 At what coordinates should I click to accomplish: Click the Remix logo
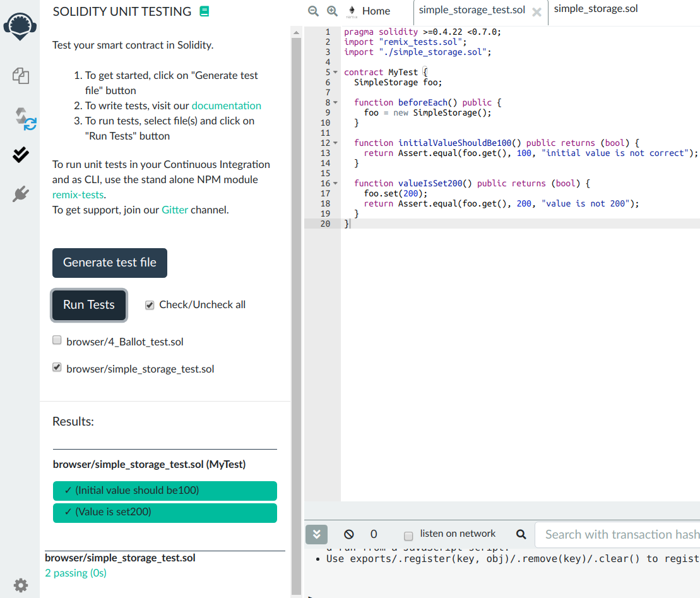(20, 25)
